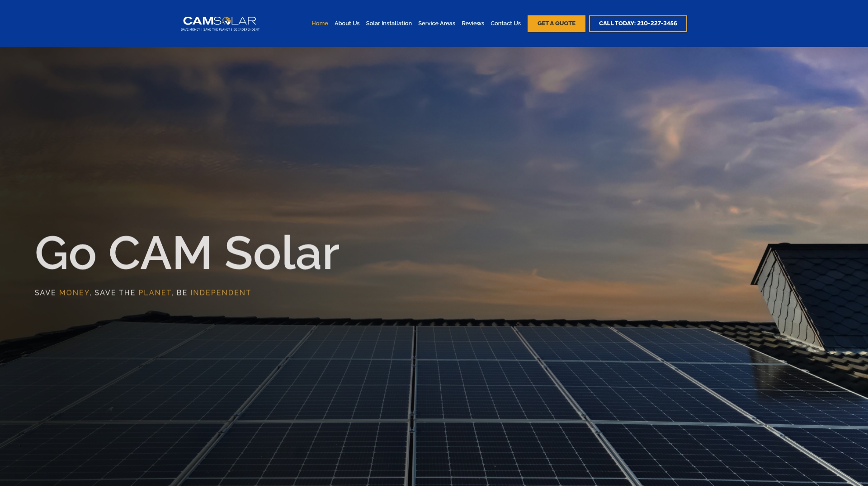
Task: Open the Service Areas menu item
Action: [x=437, y=23]
